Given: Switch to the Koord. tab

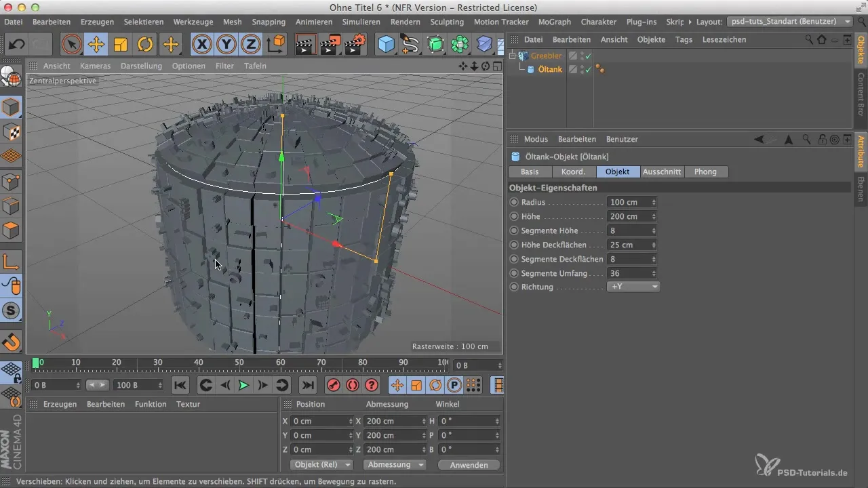Looking at the screenshot, I should tap(574, 171).
